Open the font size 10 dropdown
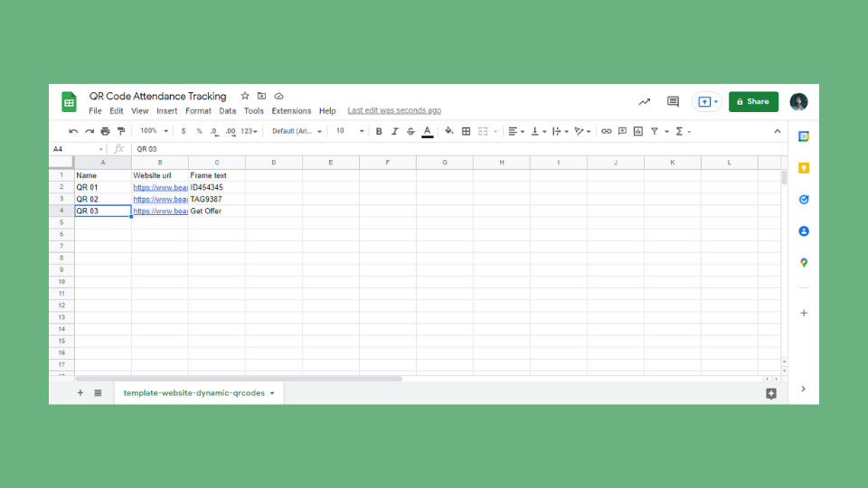Viewport: 868px width, 488px height. pyautogui.click(x=350, y=131)
